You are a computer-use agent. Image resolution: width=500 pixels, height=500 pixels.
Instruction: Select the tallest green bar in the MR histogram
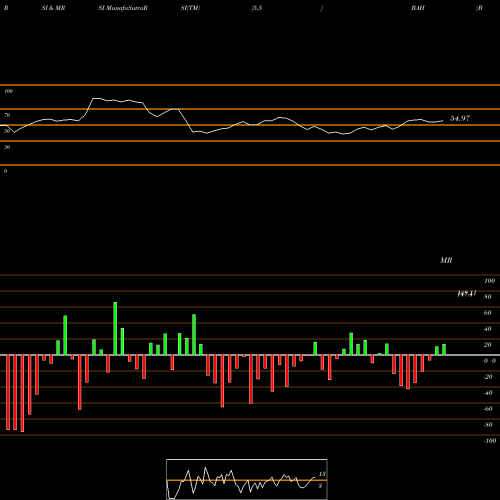coord(115,328)
